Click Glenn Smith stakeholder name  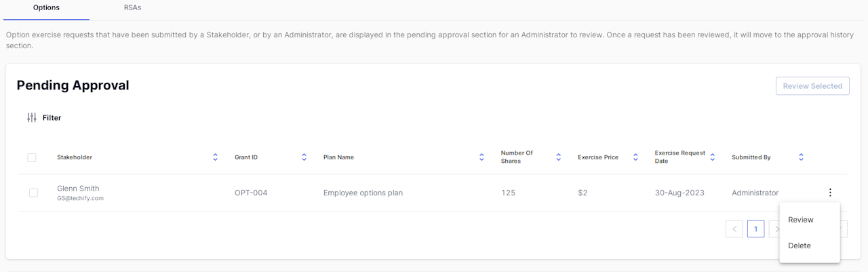[78, 189]
